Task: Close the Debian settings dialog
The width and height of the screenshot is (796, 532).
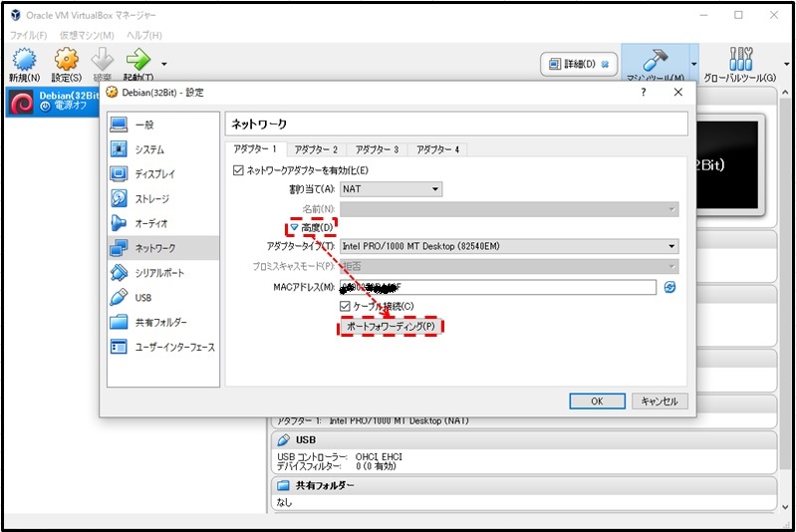Action: pos(677,93)
